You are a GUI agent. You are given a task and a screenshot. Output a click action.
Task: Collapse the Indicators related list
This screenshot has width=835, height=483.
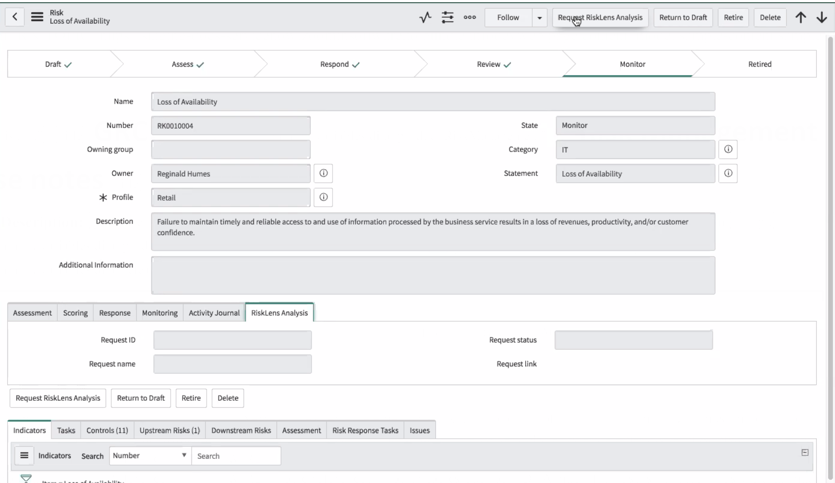click(805, 453)
